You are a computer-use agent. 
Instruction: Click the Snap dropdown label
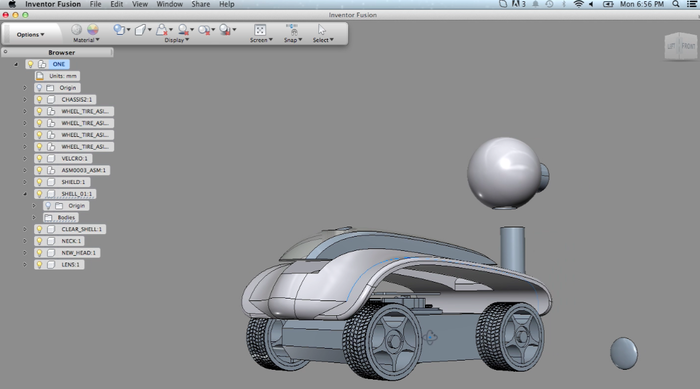[x=293, y=40]
